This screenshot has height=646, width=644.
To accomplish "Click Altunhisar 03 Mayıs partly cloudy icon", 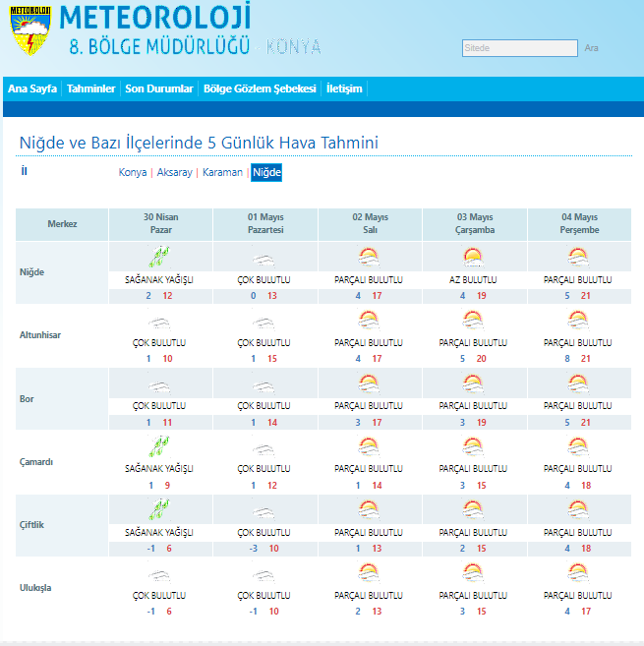I will click(473, 321).
